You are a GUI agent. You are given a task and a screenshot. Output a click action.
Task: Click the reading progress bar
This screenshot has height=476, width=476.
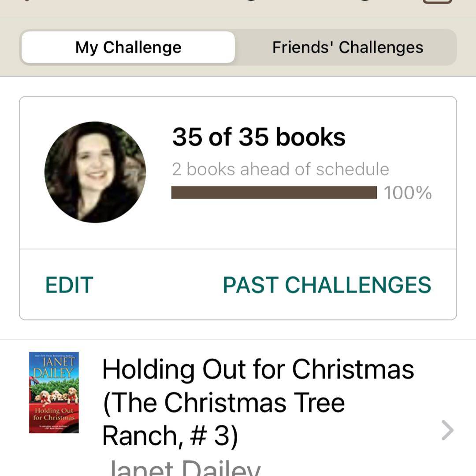[274, 193]
